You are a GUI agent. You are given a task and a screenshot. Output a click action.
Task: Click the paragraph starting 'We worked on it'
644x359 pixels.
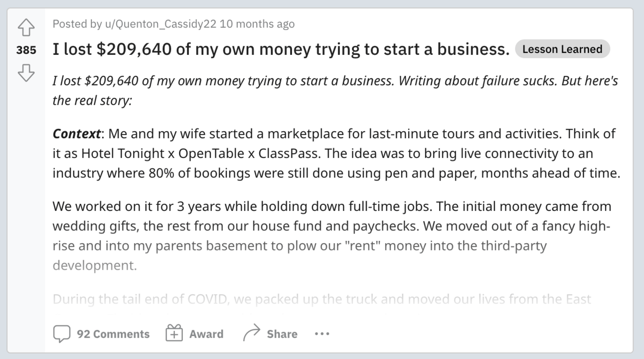331,226
